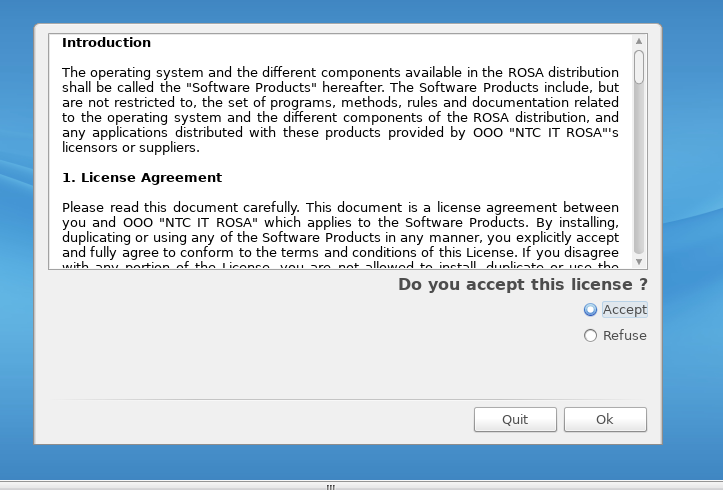
Task: Select the Refuse radio button
Action: click(x=590, y=336)
